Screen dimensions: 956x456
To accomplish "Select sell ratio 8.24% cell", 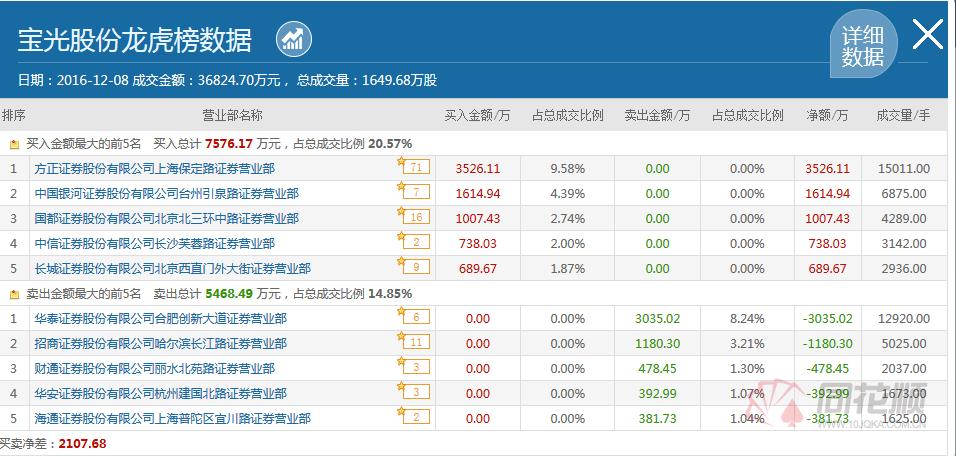I will pyautogui.click(x=747, y=319).
